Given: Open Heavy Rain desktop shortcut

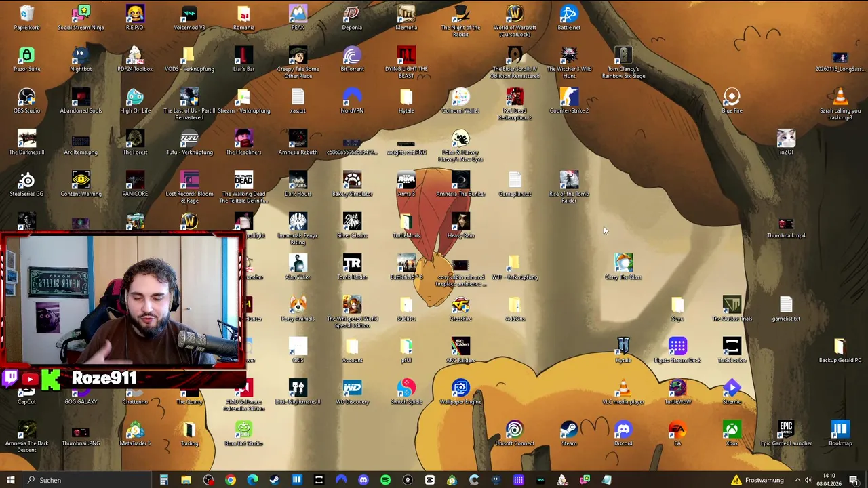Looking at the screenshot, I should (x=460, y=225).
